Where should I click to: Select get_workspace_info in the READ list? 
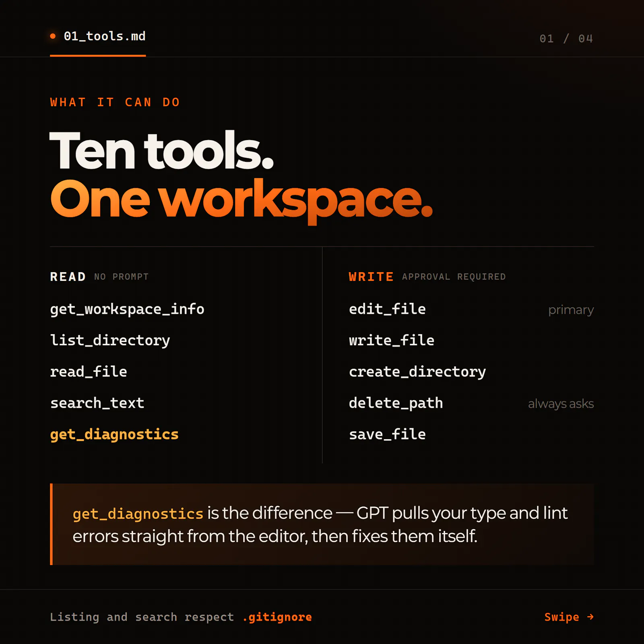point(127,310)
